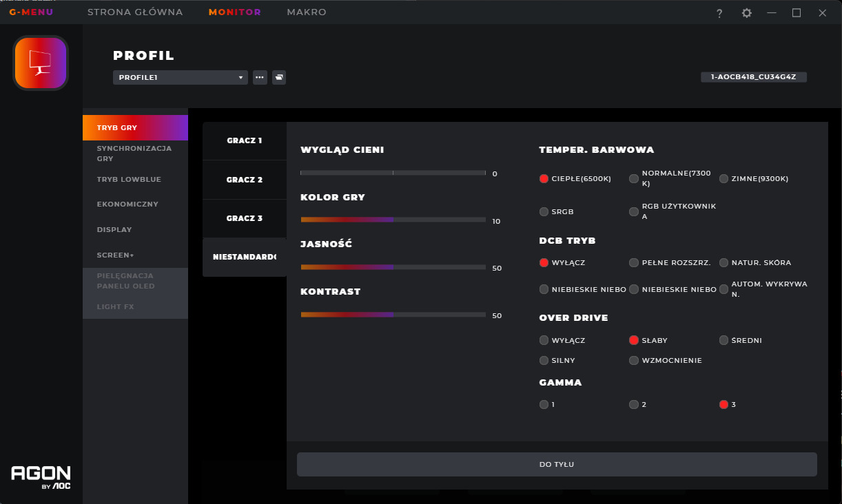Open the Synchronizacja Gry sidebar item
The width and height of the screenshot is (842, 504).
click(x=134, y=153)
